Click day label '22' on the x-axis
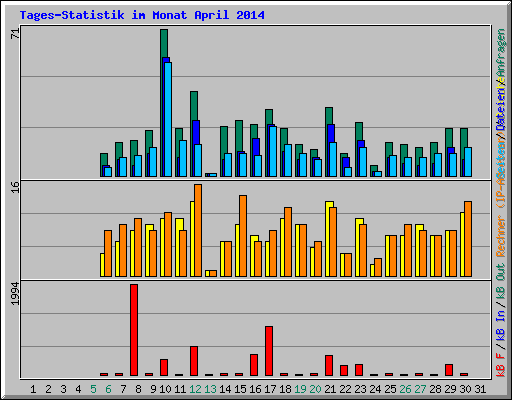This screenshot has height=400, width=512. click(x=345, y=389)
